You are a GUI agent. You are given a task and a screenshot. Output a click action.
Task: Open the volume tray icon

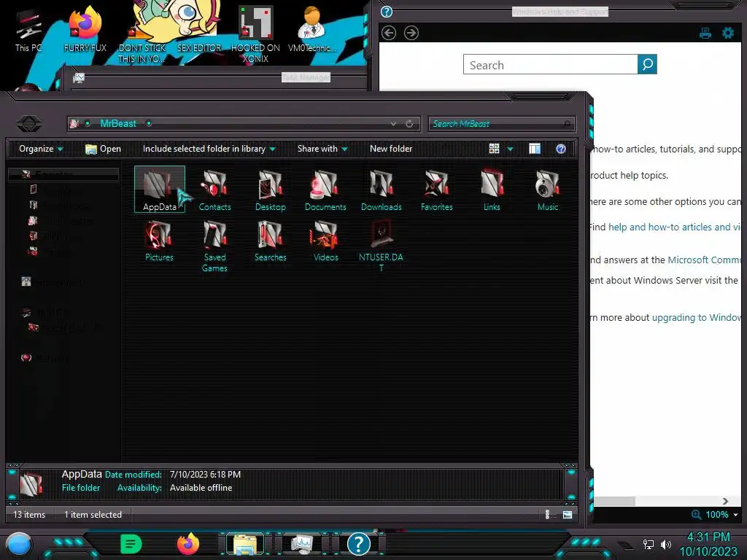coord(665,544)
